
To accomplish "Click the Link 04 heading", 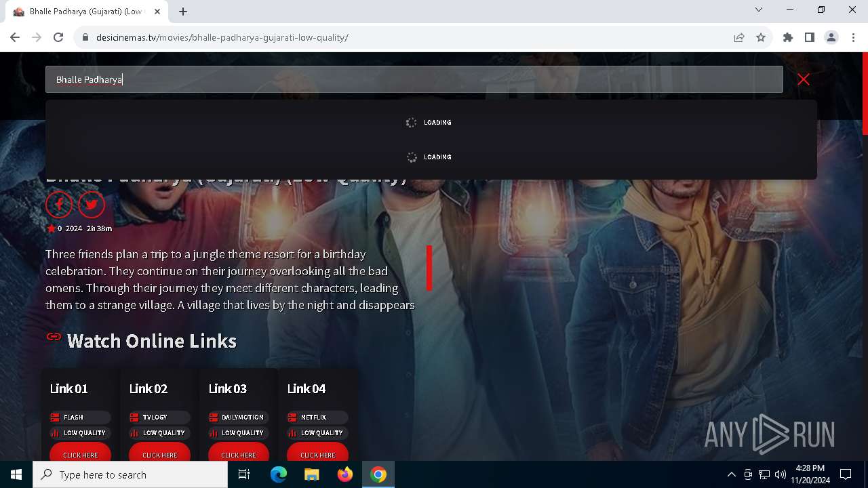I will pyautogui.click(x=306, y=388).
